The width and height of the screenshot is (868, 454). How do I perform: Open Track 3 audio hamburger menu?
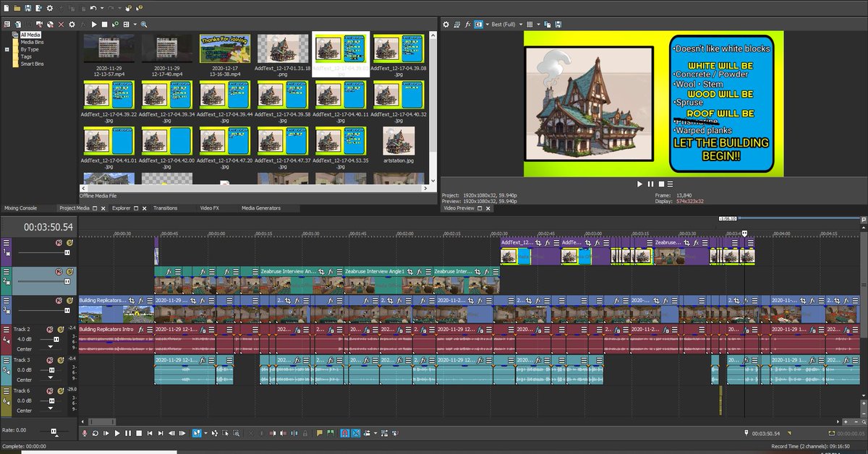7,361
